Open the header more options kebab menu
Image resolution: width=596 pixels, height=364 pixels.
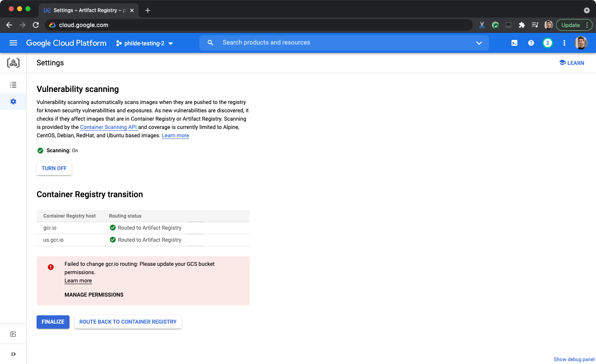click(x=564, y=43)
